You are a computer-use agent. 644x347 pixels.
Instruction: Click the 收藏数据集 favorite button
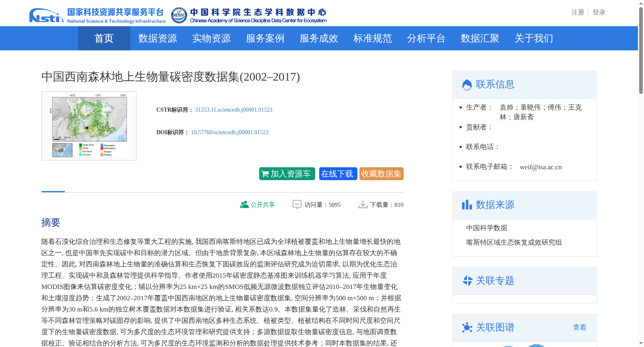pyautogui.click(x=382, y=174)
